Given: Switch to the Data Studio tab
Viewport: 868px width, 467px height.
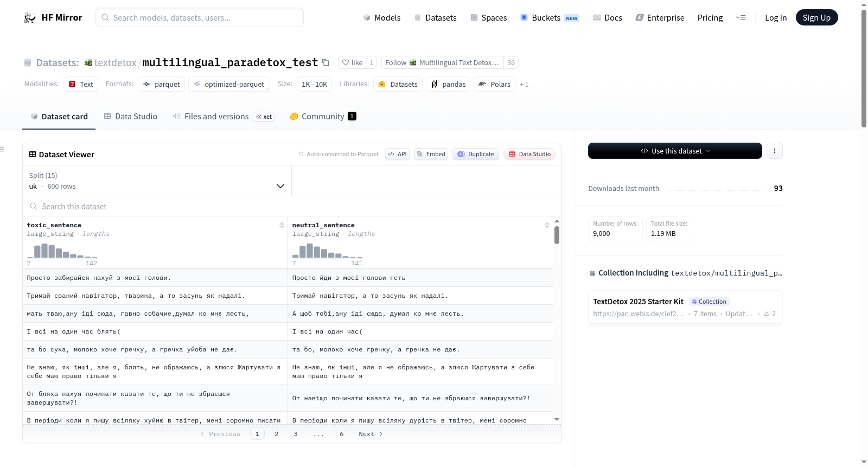Looking at the screenshot, I should click(131, 117).
